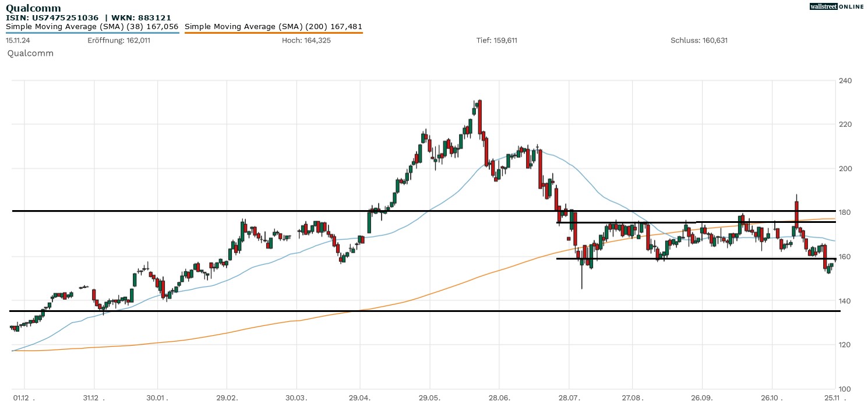This screenshot has width=868, height=401.
Task: Click the blue SMA 38 color line in legend
Action: [92, 33]
